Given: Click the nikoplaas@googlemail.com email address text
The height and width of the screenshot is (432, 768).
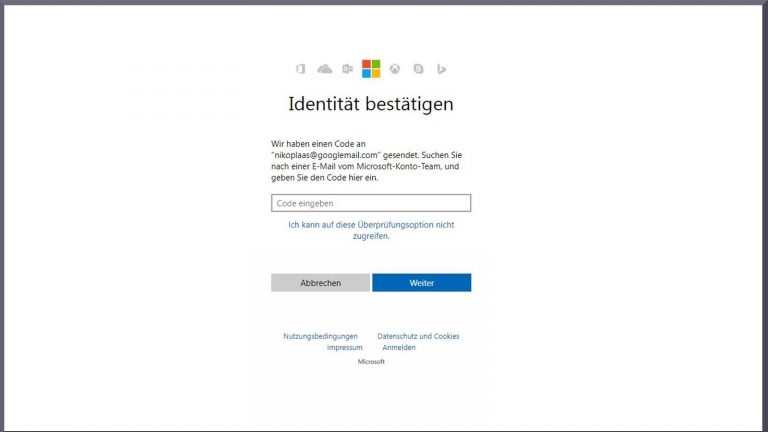Looking at the screenshot, I should click(x=329, y=155).
